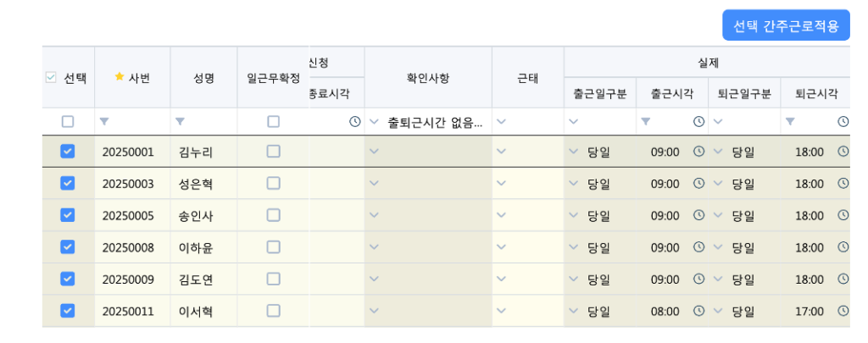Image resolution: width=868 pixels, height=343 pixels.
Task: Enable the 일근무확정 filter row checkbox
Action: 273,122
